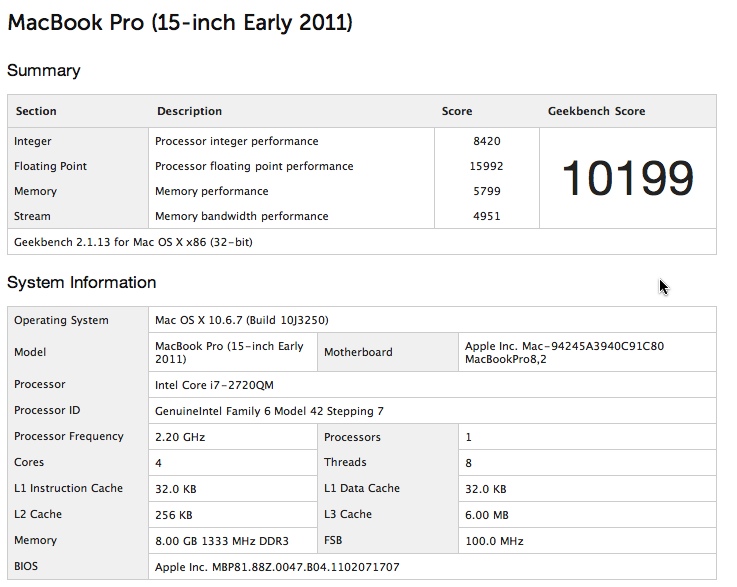Click the L3 Cache label
Viewport: 737px width, 587px height.
[348, 514]
